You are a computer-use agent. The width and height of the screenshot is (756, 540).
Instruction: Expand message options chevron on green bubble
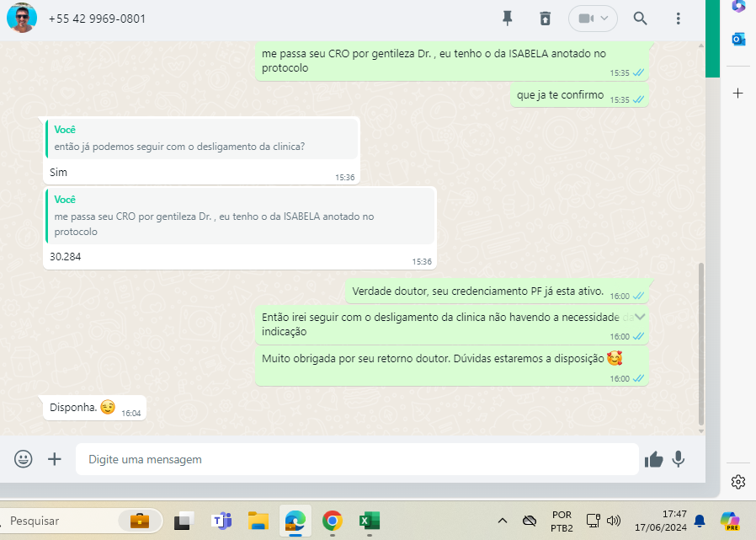640,317
